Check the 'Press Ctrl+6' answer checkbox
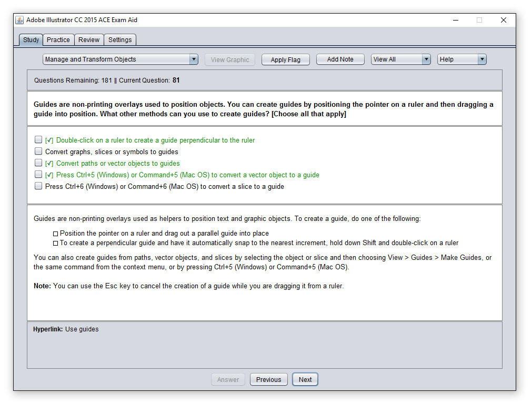Viewport: 532px width, 404px height. [38, 186]
